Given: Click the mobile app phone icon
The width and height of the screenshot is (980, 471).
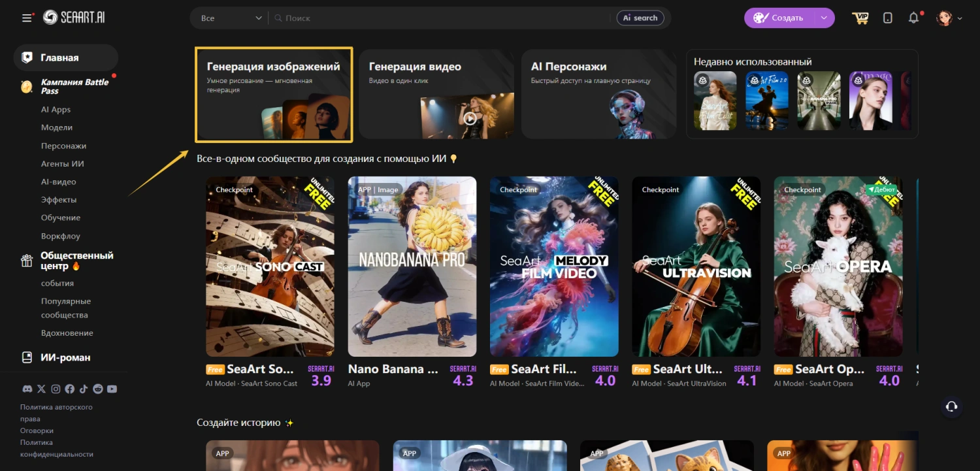Looking at the screenshot, I should click(x=887, y=18).
